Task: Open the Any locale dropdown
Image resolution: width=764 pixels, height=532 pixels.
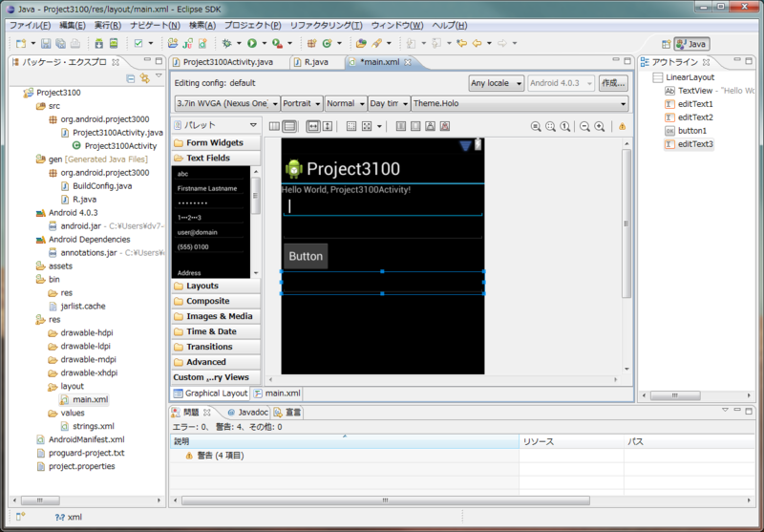Action: point(497,83)
